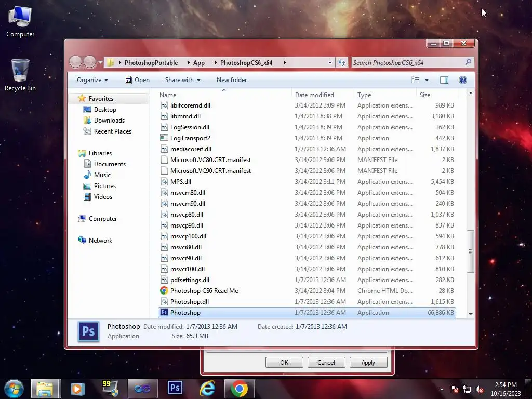Open the recent pages dropdown arrow
Screen dimensions: 532x399
[x=100, y=62]
